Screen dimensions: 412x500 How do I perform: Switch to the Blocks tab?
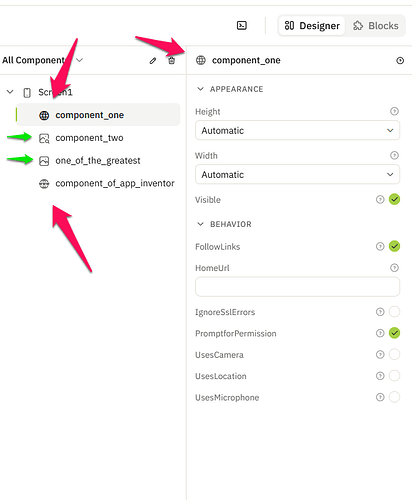pos(376,26)
